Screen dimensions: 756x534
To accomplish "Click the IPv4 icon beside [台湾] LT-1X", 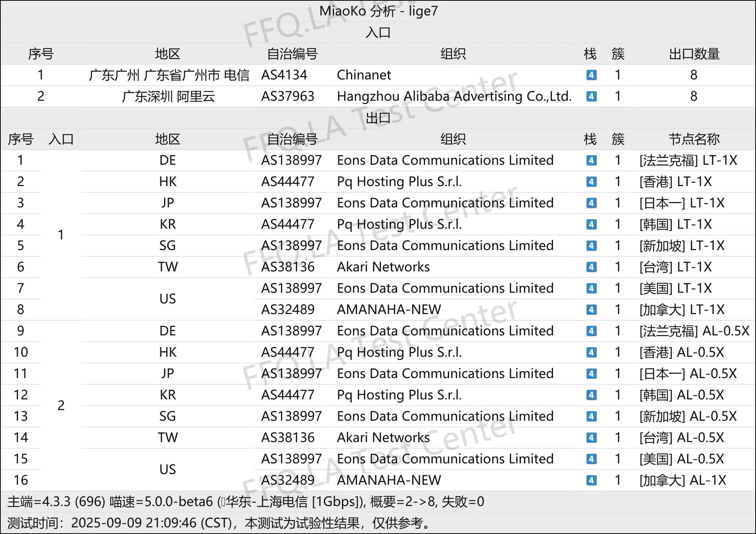I will tap(591, 267).
